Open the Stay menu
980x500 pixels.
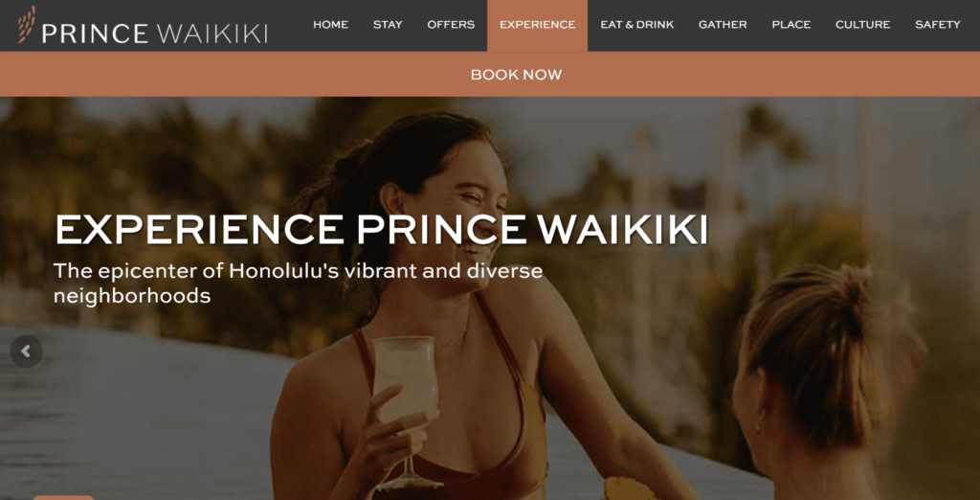coord(388,25)
